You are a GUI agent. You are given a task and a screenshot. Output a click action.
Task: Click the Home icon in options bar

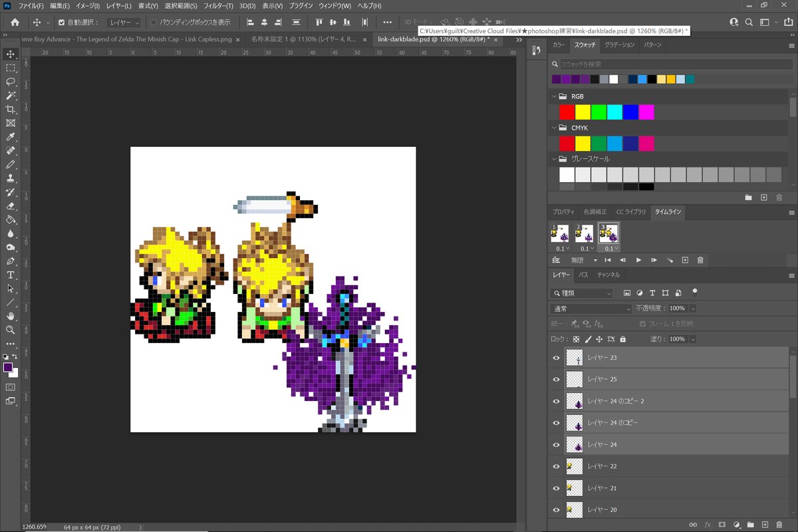coord(15,22)
